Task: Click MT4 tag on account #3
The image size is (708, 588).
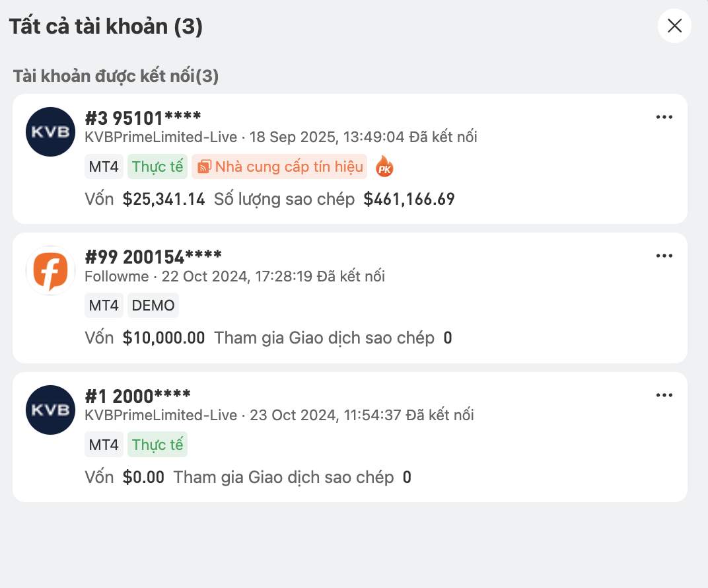Action: click(x=104, y=166)
